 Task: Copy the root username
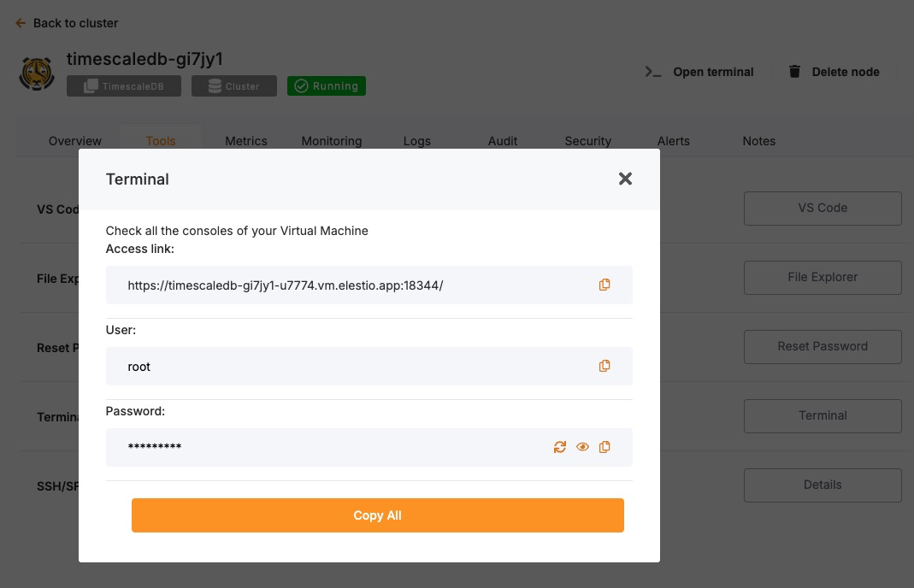[604, 366]
